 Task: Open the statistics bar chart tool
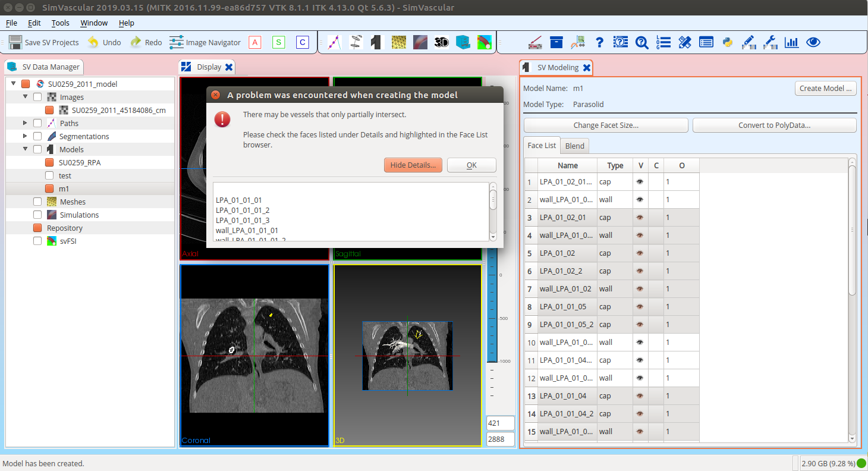click(791, 42)
